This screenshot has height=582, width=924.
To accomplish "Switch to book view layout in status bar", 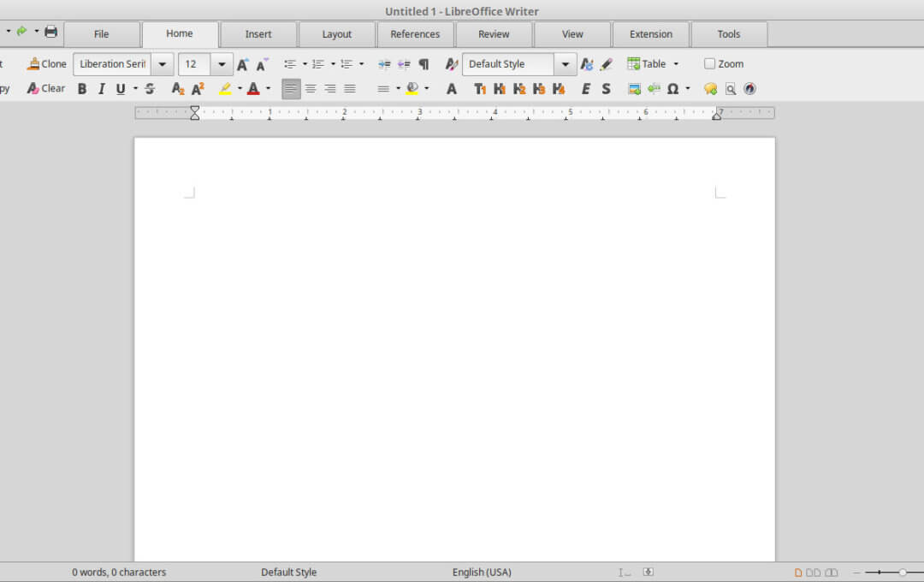I will coord(831,573).
